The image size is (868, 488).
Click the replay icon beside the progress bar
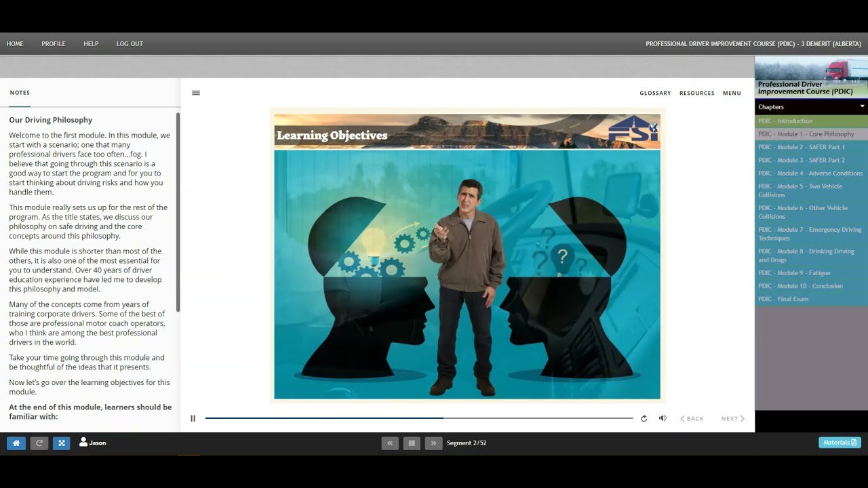[x=644, y=419]
